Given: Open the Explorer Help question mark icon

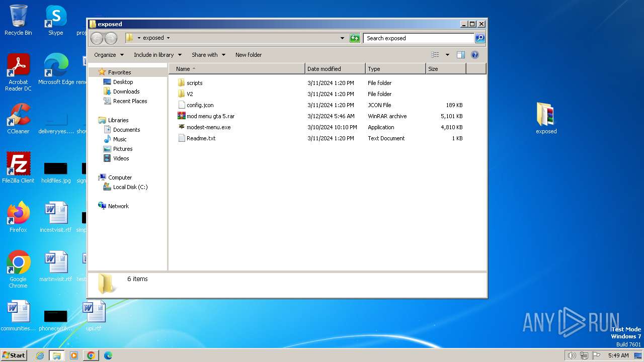Looking at the screenshot, I should (x=474, y=55).
